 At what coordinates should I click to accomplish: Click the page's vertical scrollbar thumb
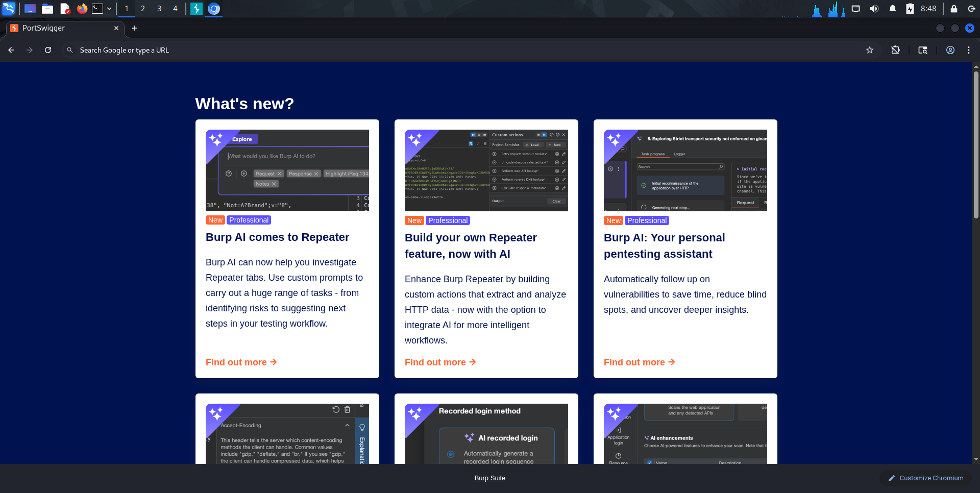(976, 145)
